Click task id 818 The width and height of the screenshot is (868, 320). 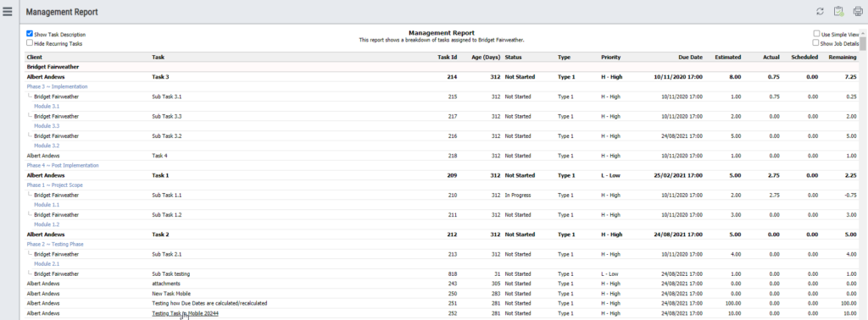(x=453, y=274)
